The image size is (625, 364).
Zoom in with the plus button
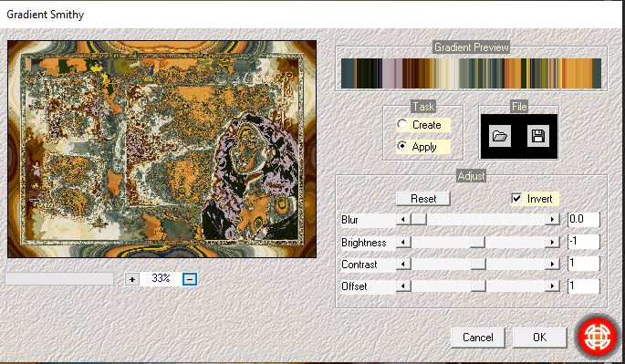pyautogui.click(x=132, y=279)
